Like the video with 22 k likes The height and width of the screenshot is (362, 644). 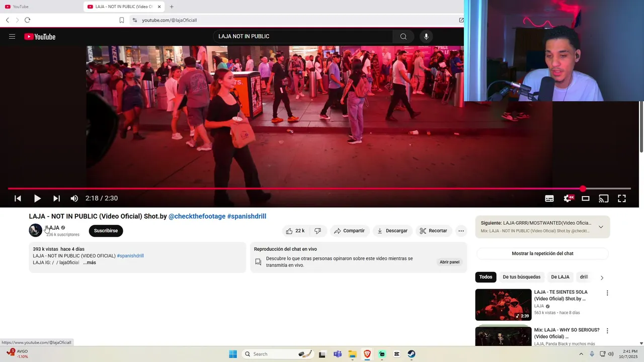point(295,231)
